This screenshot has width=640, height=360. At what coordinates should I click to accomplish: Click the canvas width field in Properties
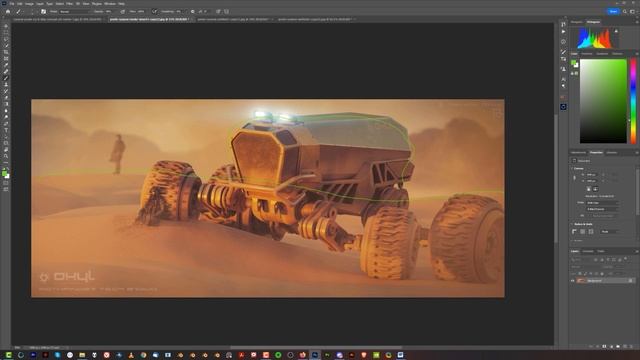click(591, 175)
